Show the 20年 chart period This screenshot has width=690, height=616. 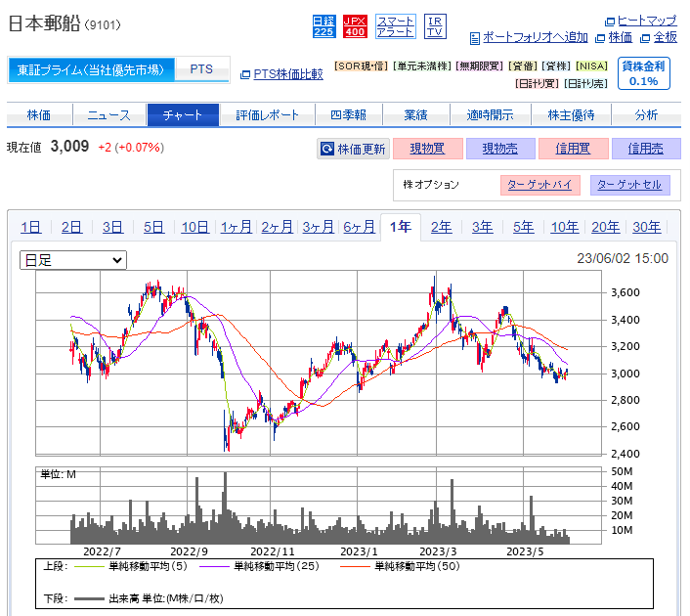point(606,227)
